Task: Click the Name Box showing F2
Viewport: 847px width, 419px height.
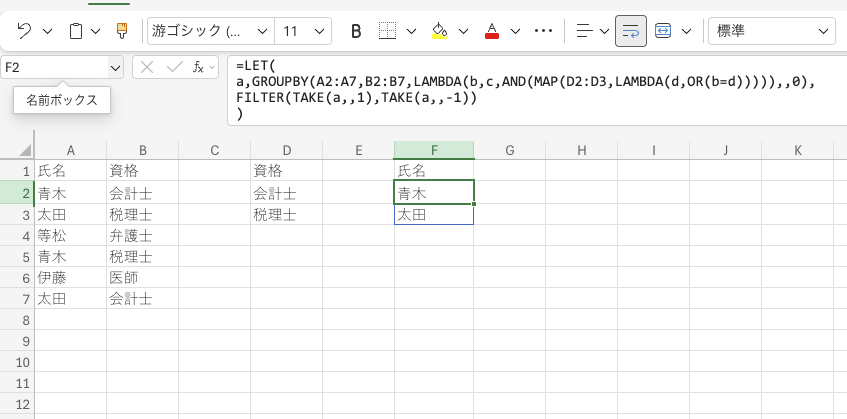Action: (x=55, y=67)
